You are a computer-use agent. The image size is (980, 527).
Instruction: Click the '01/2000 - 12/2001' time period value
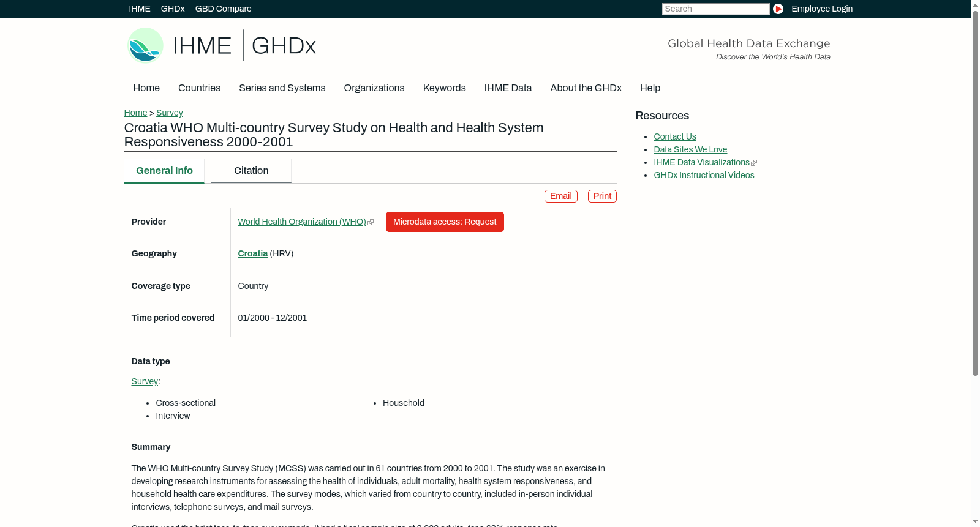pos(272,318)
